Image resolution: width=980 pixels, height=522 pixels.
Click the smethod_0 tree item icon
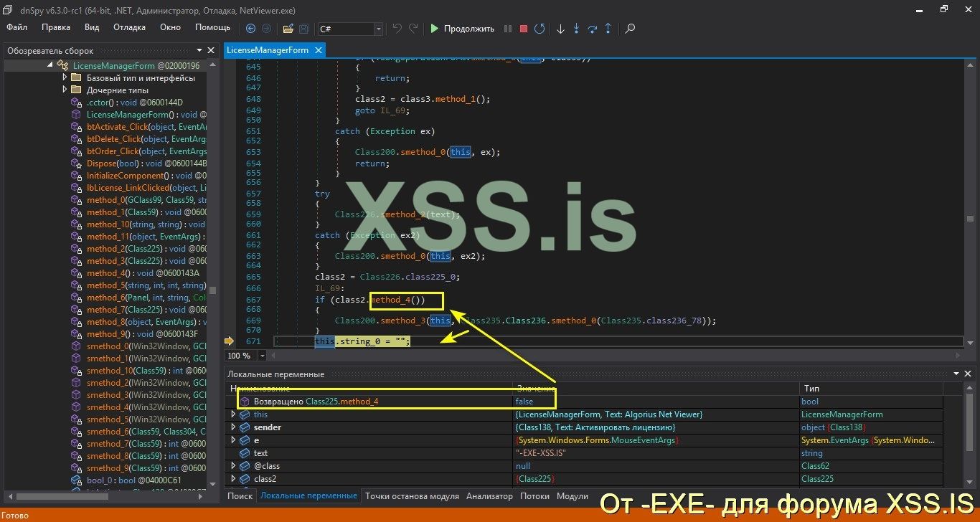click(x=77, y=346)
